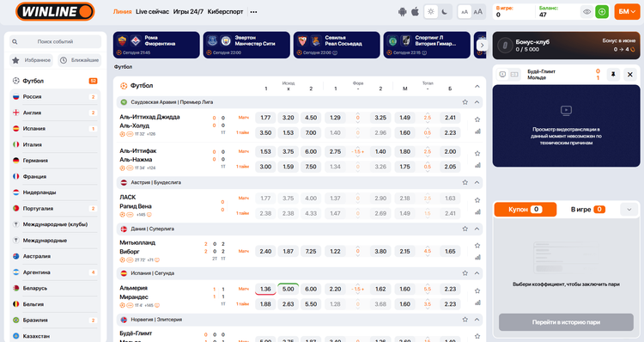
Task: Hide the balance with the eye icon
Action: point(587,12)
